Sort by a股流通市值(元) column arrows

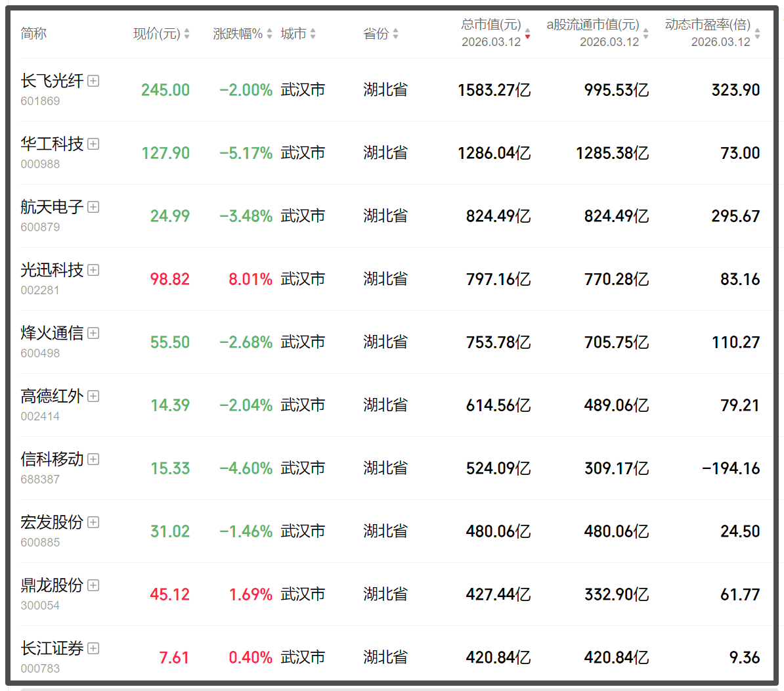pos(645,33)
